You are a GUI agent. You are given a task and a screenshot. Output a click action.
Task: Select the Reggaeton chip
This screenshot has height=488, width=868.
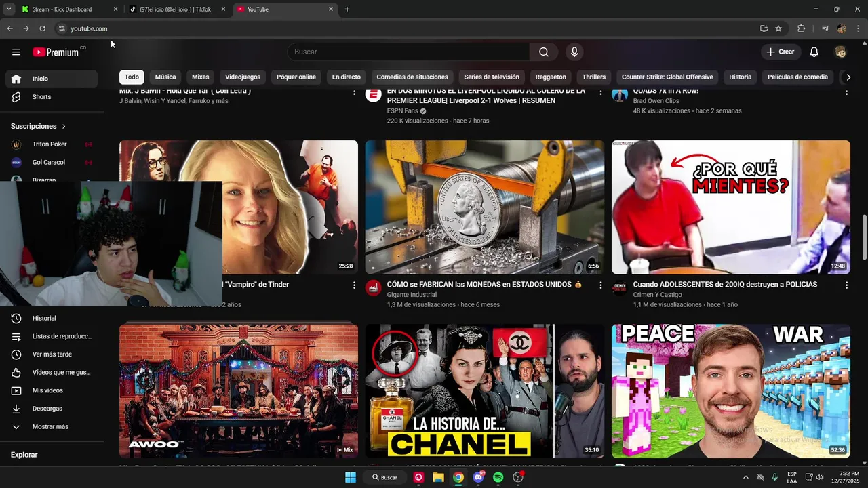pos(551,77)
